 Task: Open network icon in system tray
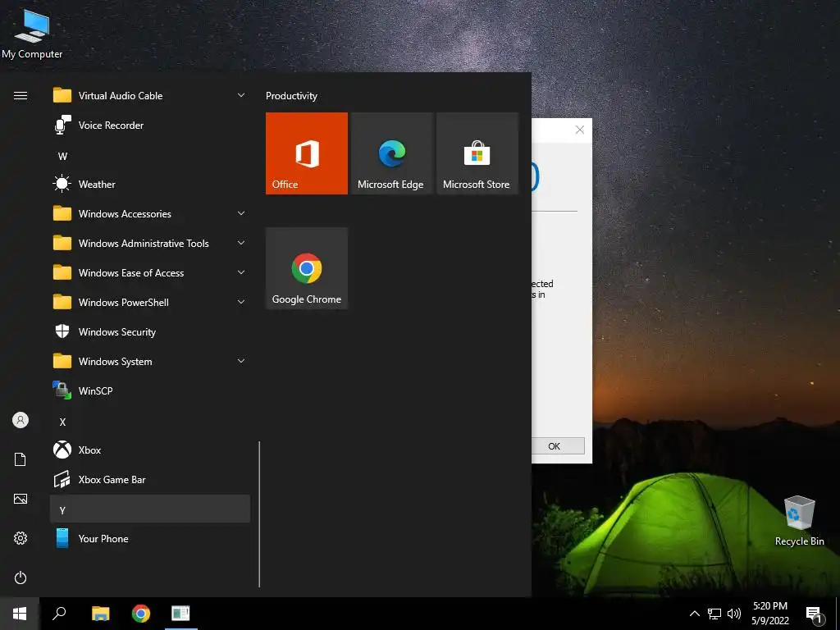pyautogui.click(x=714, y=614)
